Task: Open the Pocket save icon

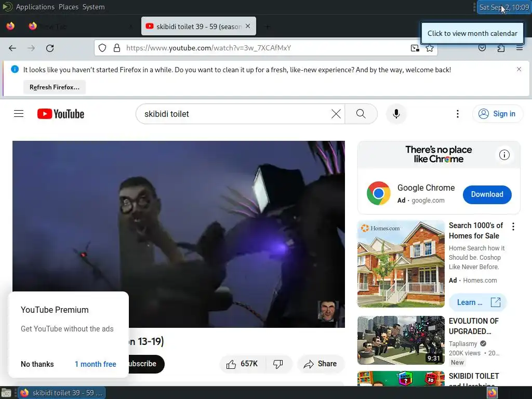Action: click(x=482, y=48)
